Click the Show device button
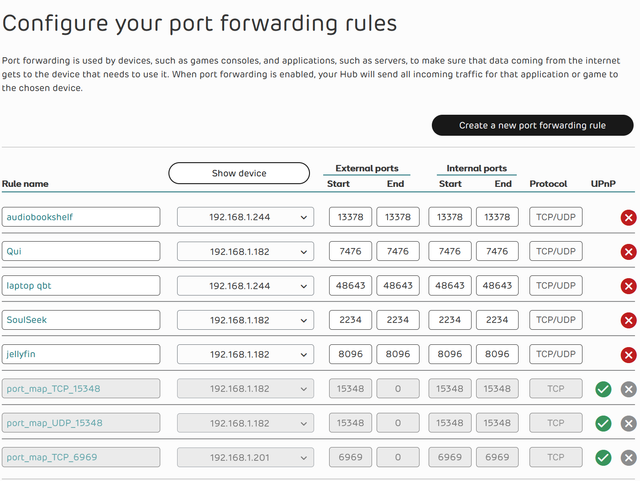The width and height of the screenshot is (640, 481). (239, 173)
